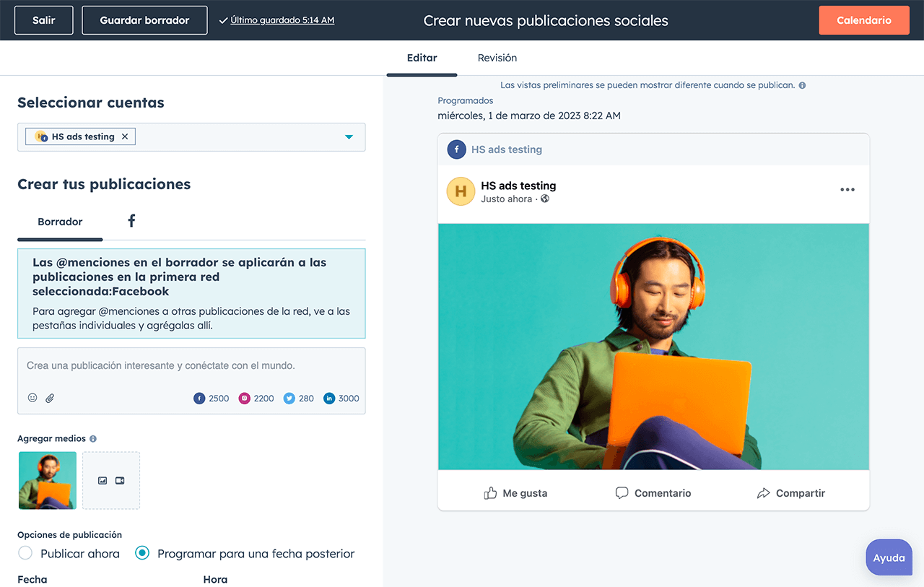Switch to the Borrador tab
This screenshot has height=587, width=924.
[x=60, y=222]
